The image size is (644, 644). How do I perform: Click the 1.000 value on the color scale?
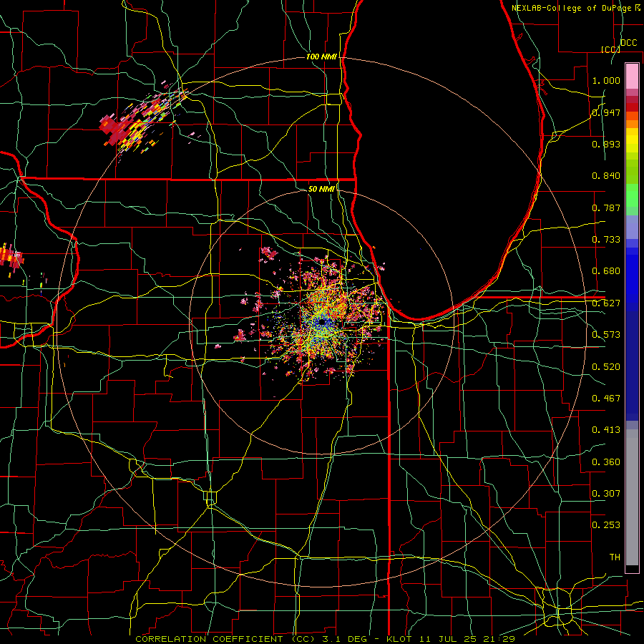pos(606,80)
